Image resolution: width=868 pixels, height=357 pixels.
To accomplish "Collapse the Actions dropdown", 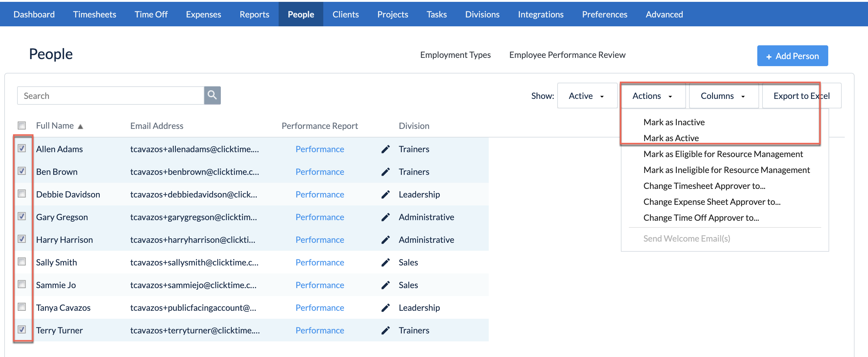I will (653, 96).
